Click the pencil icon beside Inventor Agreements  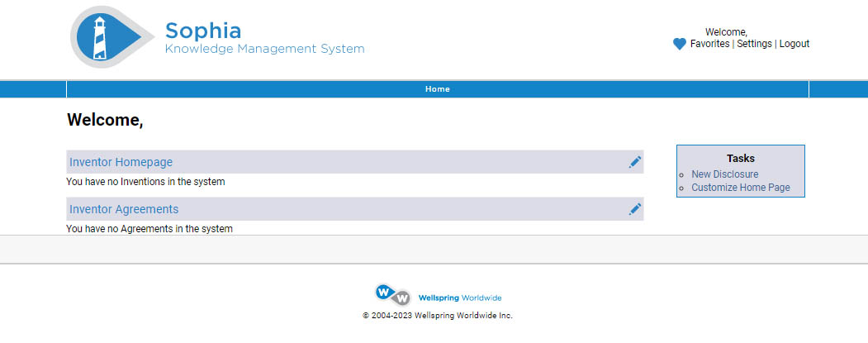[634, 209]
